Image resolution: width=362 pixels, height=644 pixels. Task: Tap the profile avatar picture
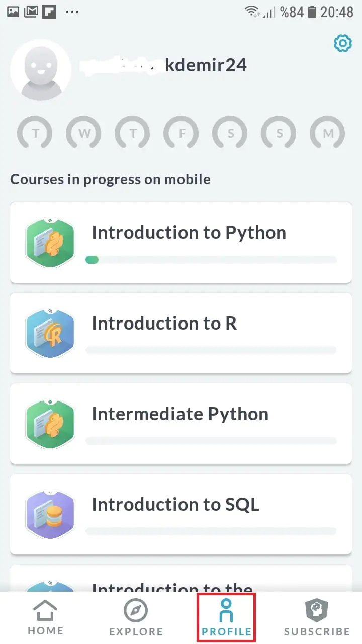40,69
